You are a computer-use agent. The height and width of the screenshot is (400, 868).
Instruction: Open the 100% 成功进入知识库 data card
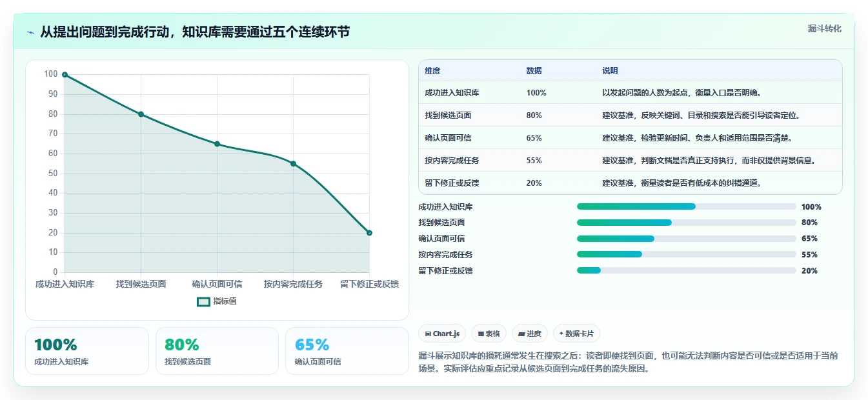click(87, 351)
